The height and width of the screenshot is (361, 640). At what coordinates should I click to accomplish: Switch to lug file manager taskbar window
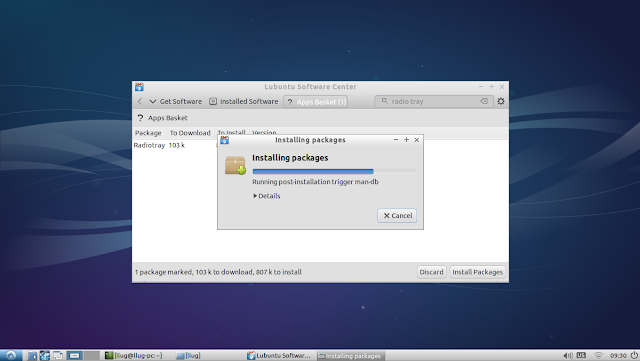tap(189, 356)
